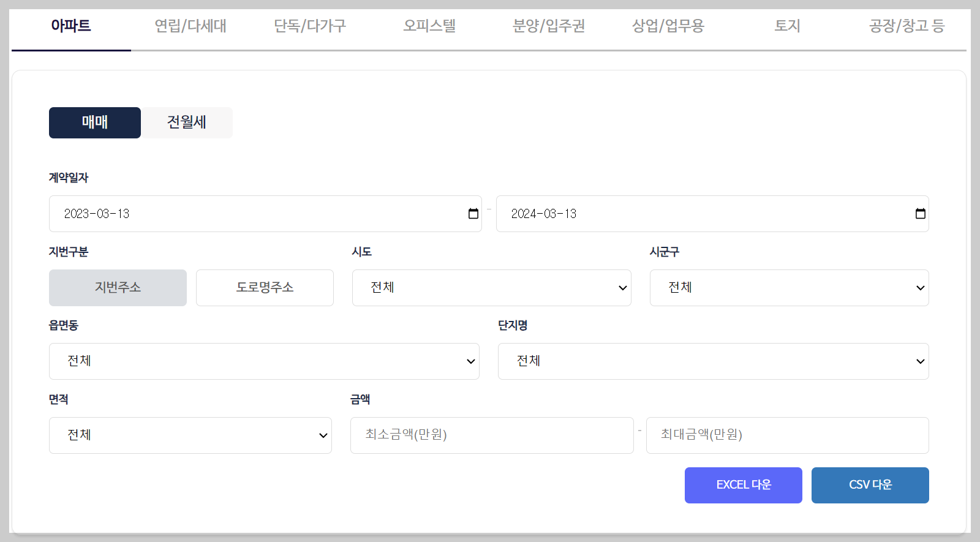Viewport: 980px width, 542px height.
Task: Select the 상업/업무용 tab
Action: click(668, 26)
